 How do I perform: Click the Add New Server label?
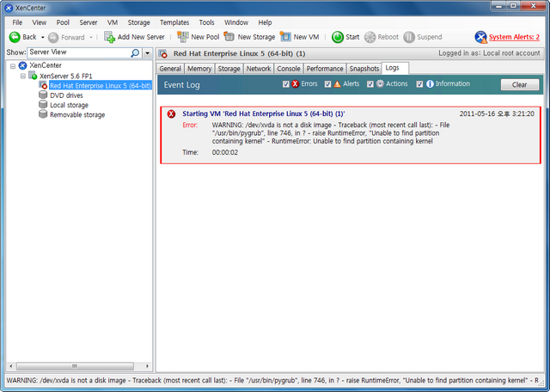pos(141,37)
